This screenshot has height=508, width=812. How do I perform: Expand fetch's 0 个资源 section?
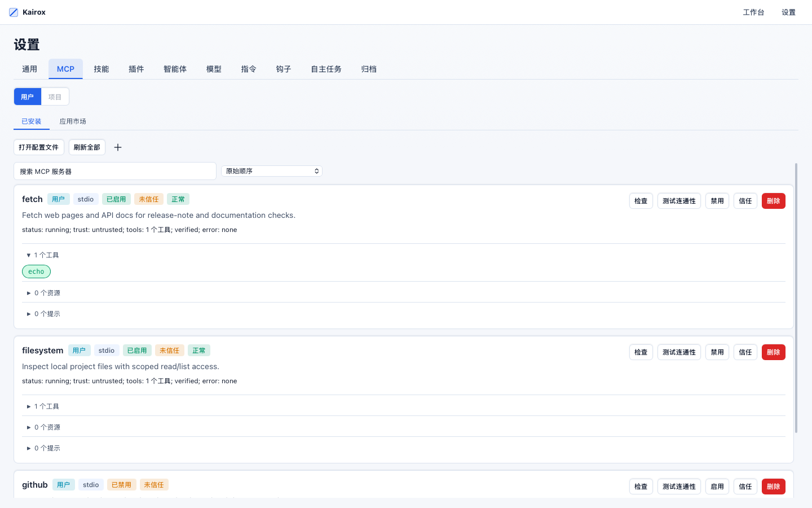click(x=43, y=293)
